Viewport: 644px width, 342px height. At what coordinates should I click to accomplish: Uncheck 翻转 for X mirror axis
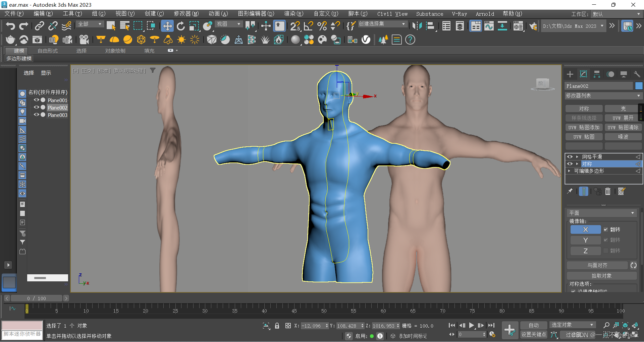[x=606, y=229]
